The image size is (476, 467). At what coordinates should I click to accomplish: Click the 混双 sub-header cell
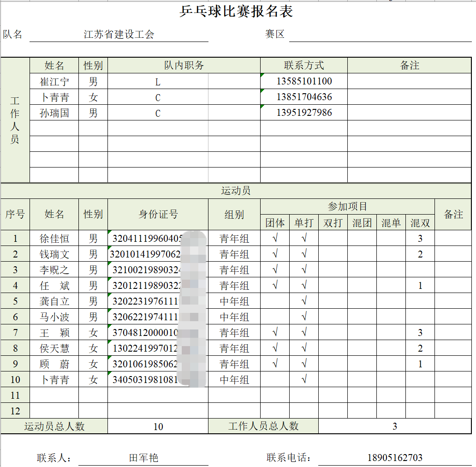tap(420, 222)
